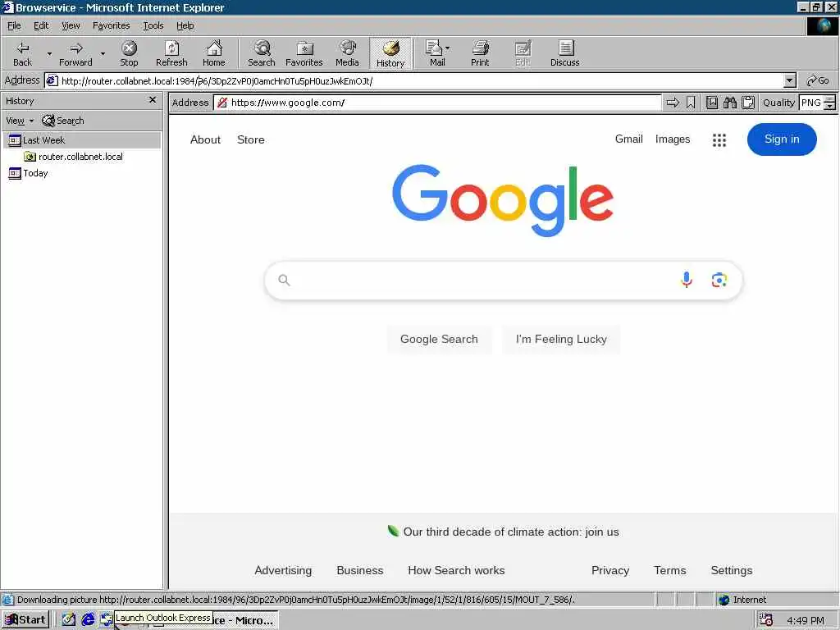The height and width of the screenshot is (630, 840).
Task: Open the climate action join us link
Action: [x=511, y=532]
